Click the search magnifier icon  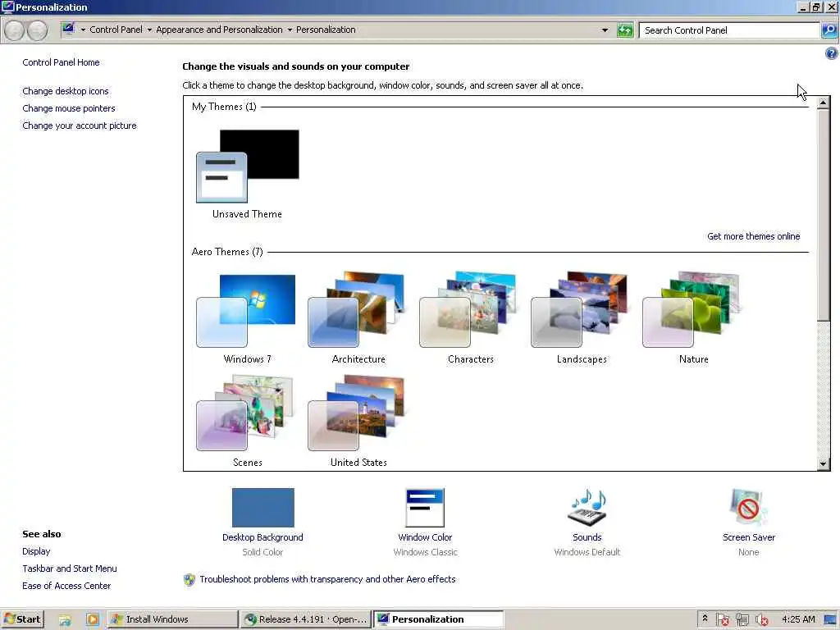point(829,30)
